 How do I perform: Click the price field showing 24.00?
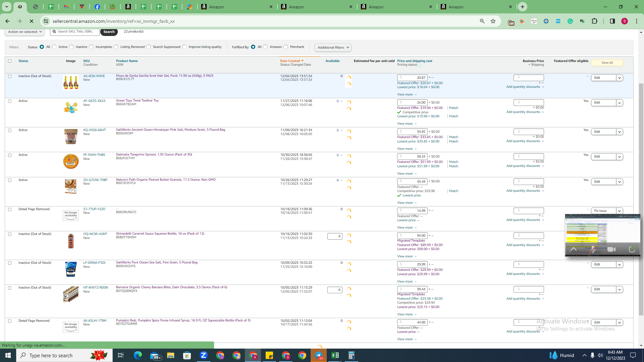[x=412, y=103]
